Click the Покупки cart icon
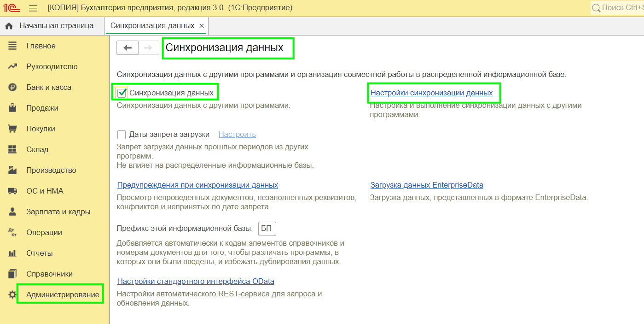This screenshot has width=644, height=324. [12, 129]
